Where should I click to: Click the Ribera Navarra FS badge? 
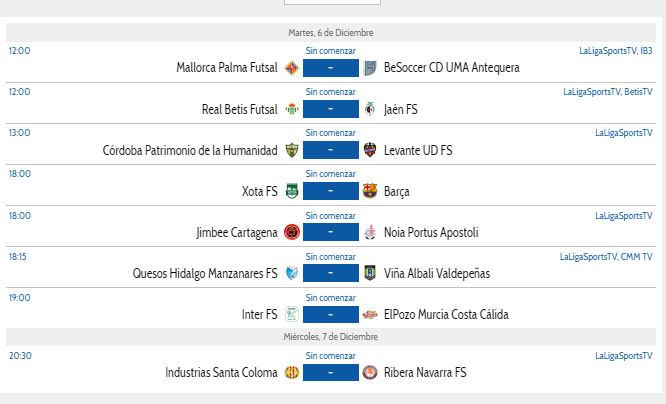(x=370, y=373)
